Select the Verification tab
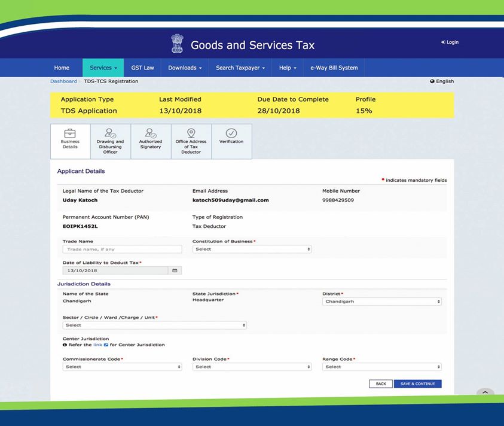This screenshot has width=504, height=426. (x=231, y=142)
